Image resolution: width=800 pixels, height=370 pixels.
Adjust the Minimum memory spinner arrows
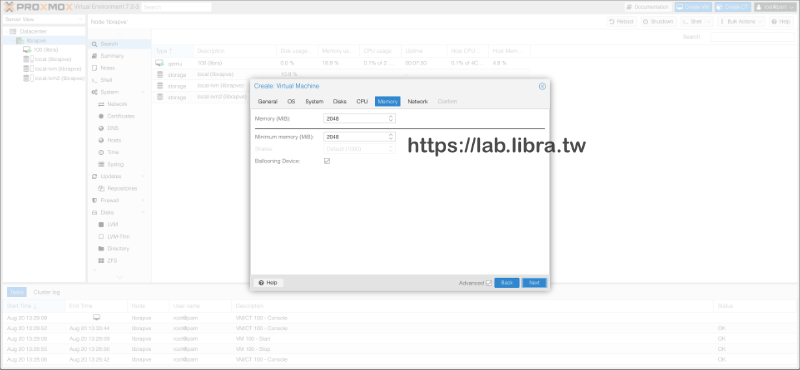tap(391, 137)
